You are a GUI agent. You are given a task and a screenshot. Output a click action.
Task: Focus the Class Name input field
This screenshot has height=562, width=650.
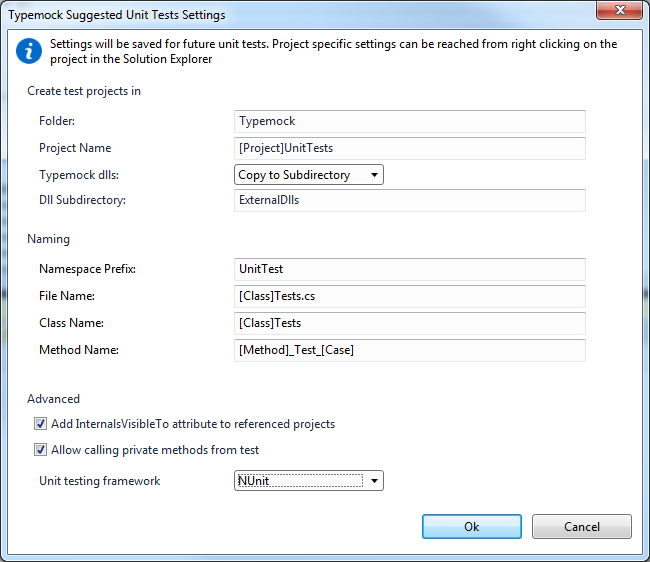[409, 323]
